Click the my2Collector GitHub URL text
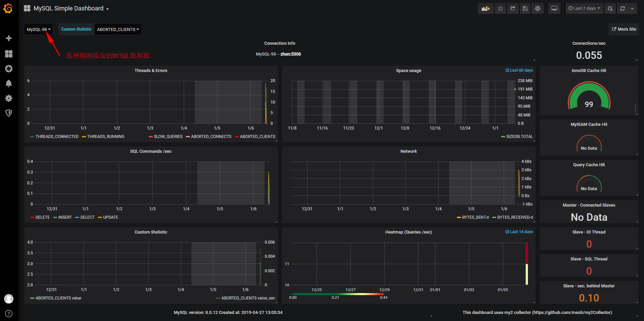Image resolution: width=644 pixels, height=321 pixels. [x=572, y=313]
